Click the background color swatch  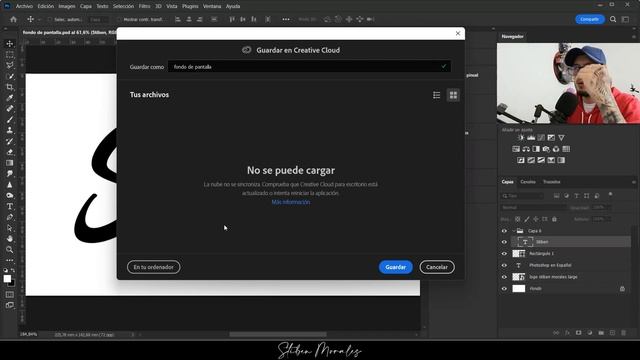pos(12,283)
